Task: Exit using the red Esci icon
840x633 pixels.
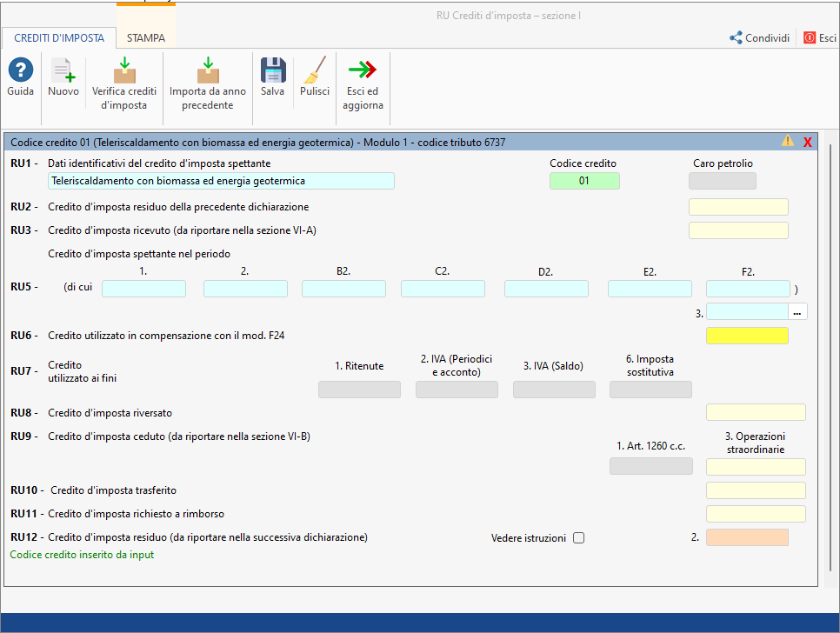Action: 810,38
